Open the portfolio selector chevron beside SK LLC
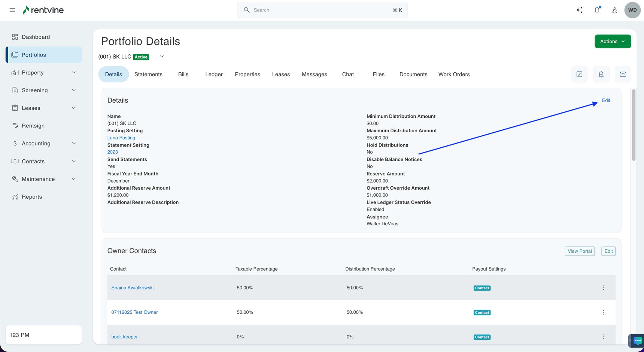 click(x=161, y=56)
